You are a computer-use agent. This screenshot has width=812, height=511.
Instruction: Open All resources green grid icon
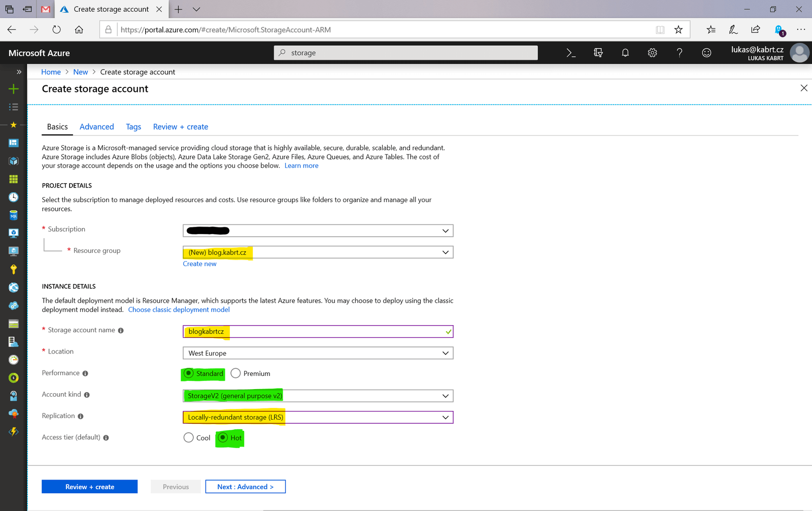coord(14,179)
